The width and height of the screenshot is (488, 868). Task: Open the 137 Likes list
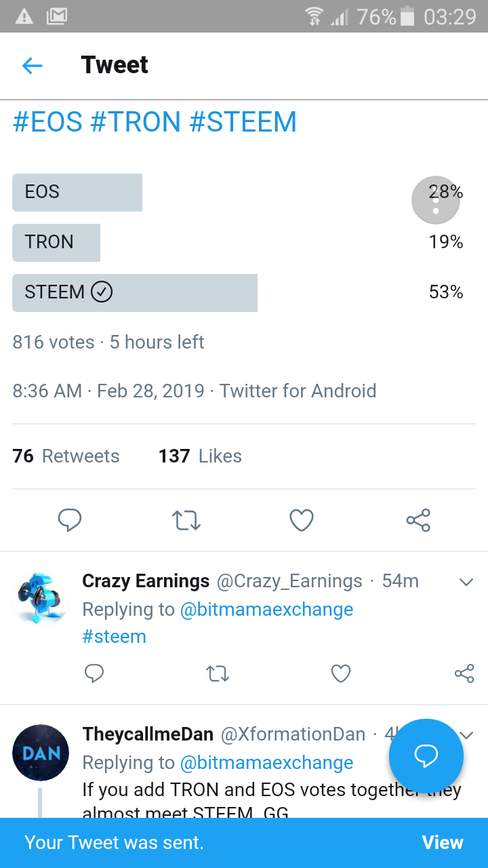pos(200,456)
